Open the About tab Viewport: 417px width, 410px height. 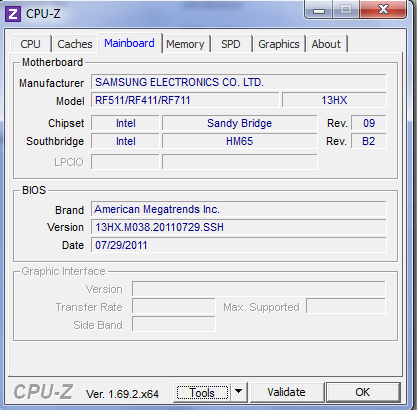tap(326, 44)
